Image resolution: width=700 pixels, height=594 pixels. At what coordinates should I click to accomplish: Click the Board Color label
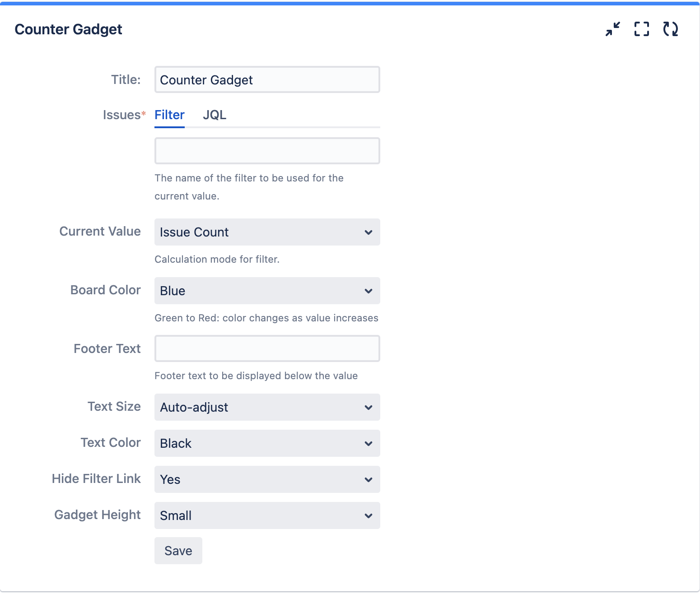pos(105,290)
